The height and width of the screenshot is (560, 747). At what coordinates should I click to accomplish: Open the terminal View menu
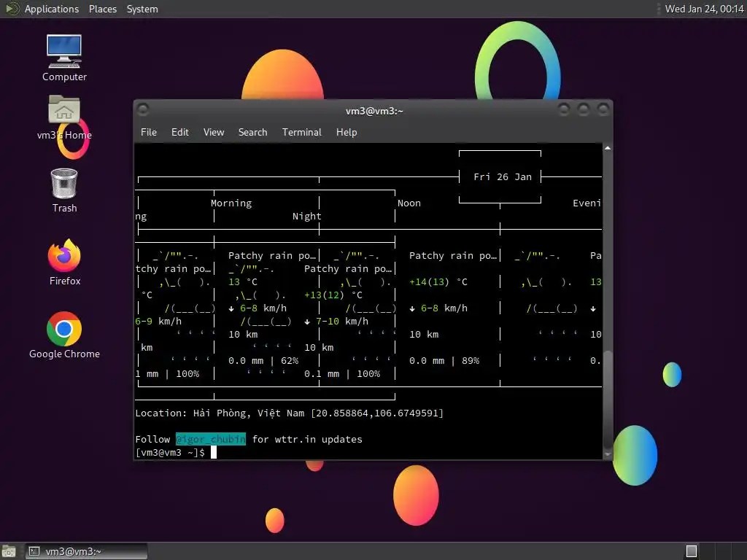pos(214,133)
